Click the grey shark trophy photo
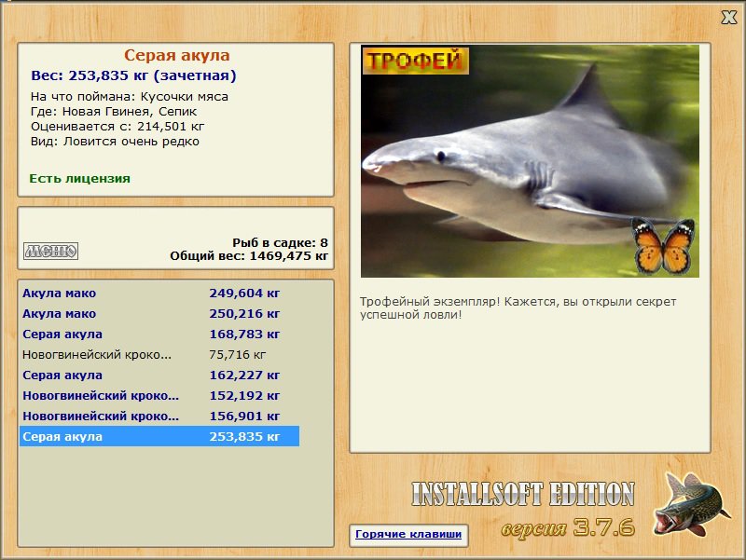Viewport: 746px width, 560px height. point(530,161)
